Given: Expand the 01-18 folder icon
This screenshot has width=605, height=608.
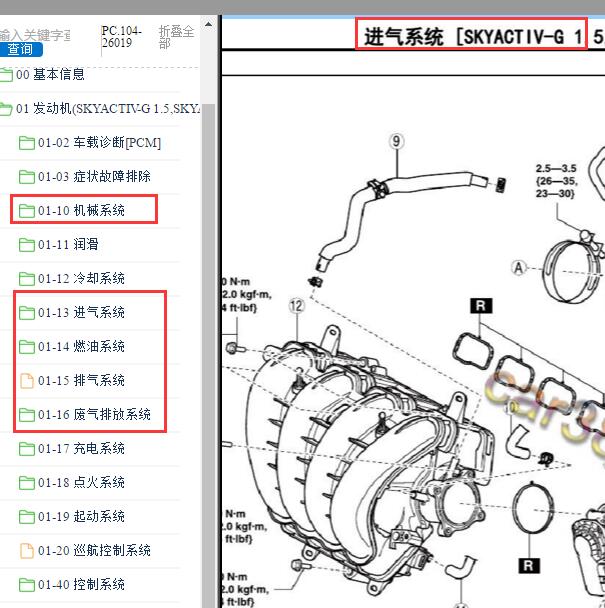Looking at the screenshot, I should coord(27,483).
